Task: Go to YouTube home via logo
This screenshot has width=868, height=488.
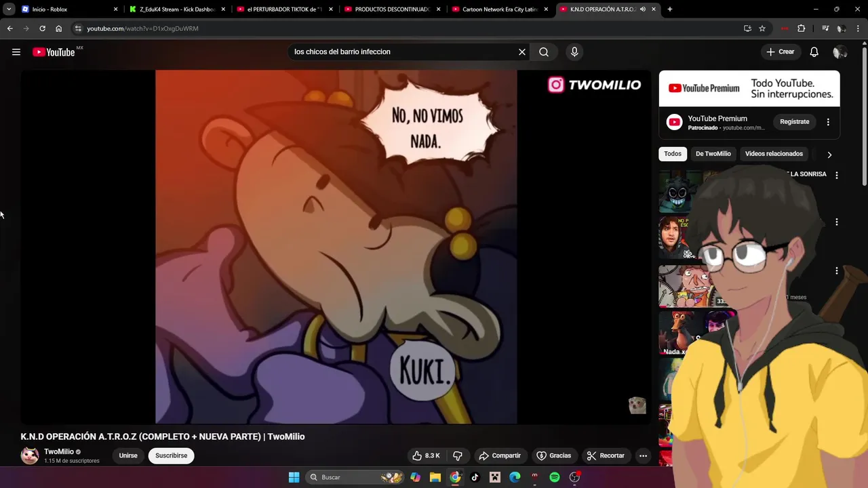Action: point(54,52)
